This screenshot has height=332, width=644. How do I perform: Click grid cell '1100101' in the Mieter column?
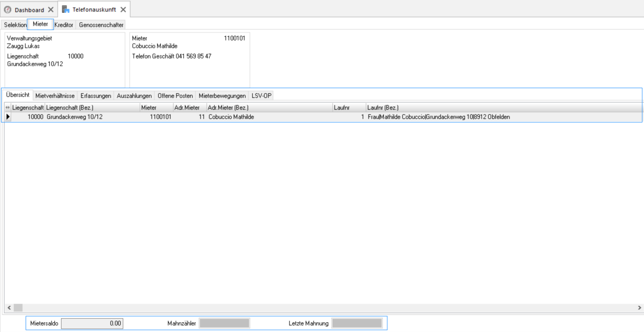[156, 117]
